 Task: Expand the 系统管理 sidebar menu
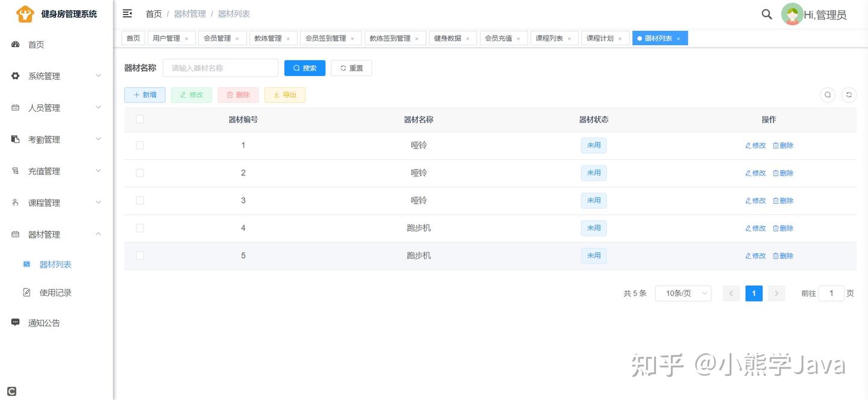click(57, 76)
